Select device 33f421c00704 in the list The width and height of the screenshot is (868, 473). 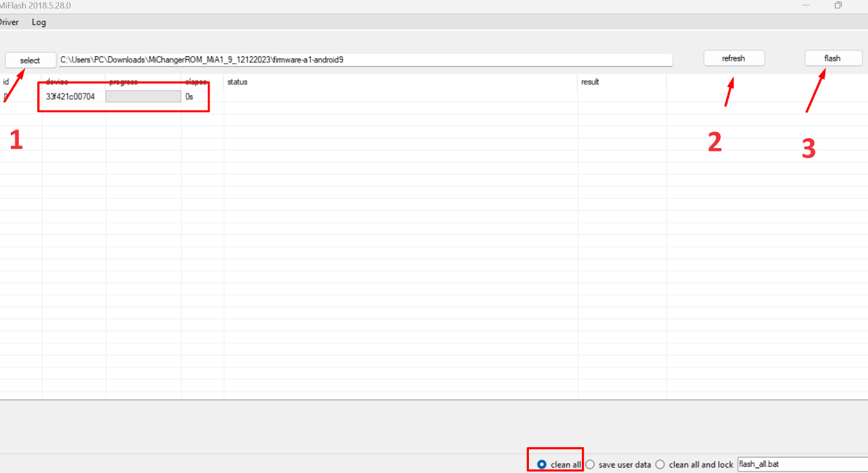pyautogui.click(x=71, y=96)
